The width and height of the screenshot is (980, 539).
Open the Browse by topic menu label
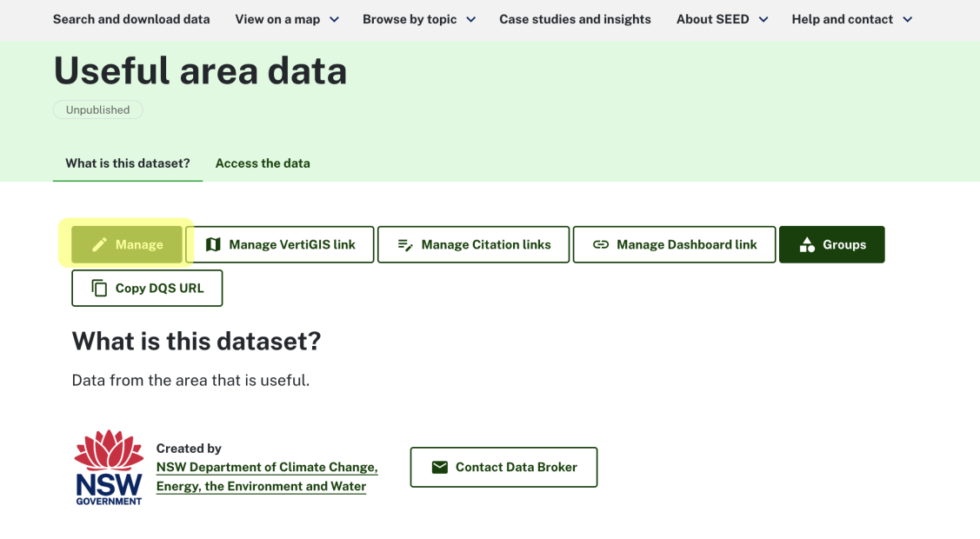tap(410, 19)
